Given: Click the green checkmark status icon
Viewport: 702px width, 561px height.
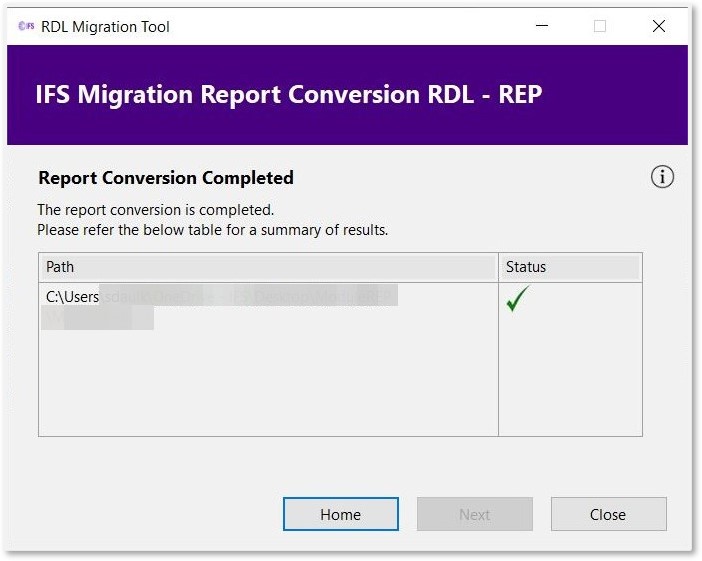Looking at the screenshot, I should [x=517, y=298].
